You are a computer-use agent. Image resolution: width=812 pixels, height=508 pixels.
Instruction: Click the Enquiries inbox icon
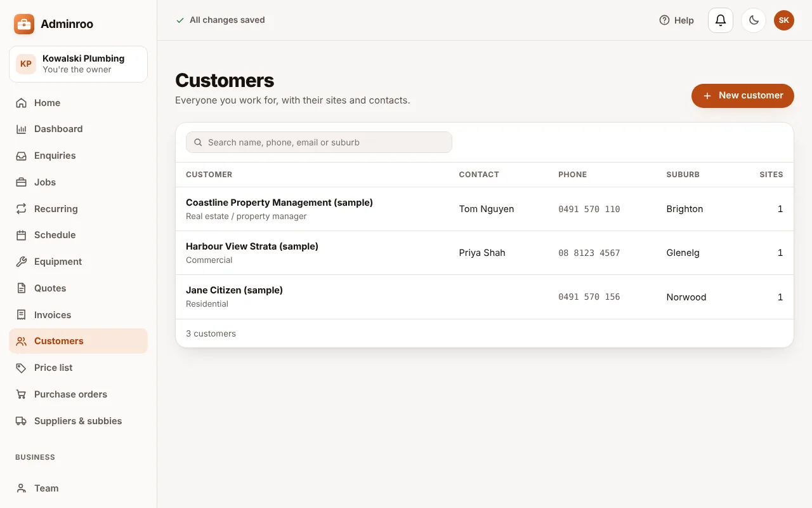[x=22, y=156]
